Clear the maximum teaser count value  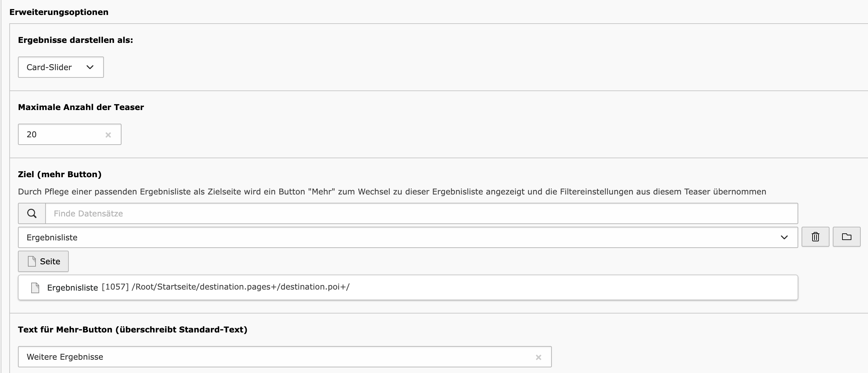pyautogui.click(x=108, y=135)
